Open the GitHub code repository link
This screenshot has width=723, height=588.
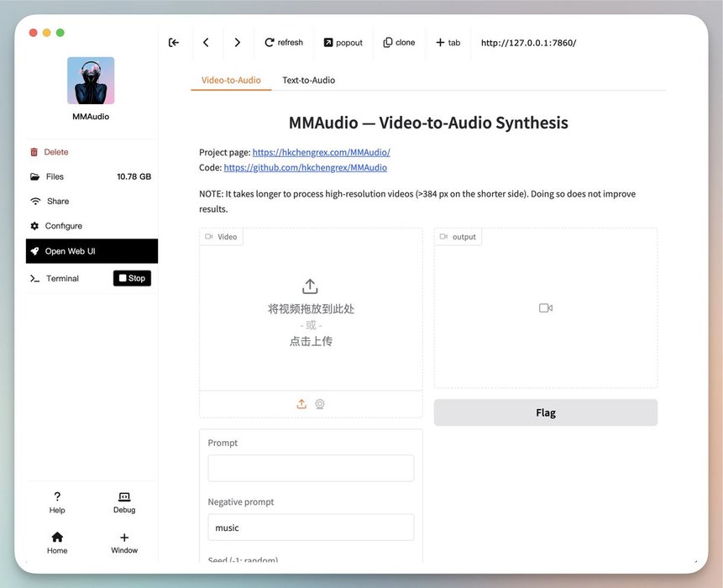[x=305, y=168]
